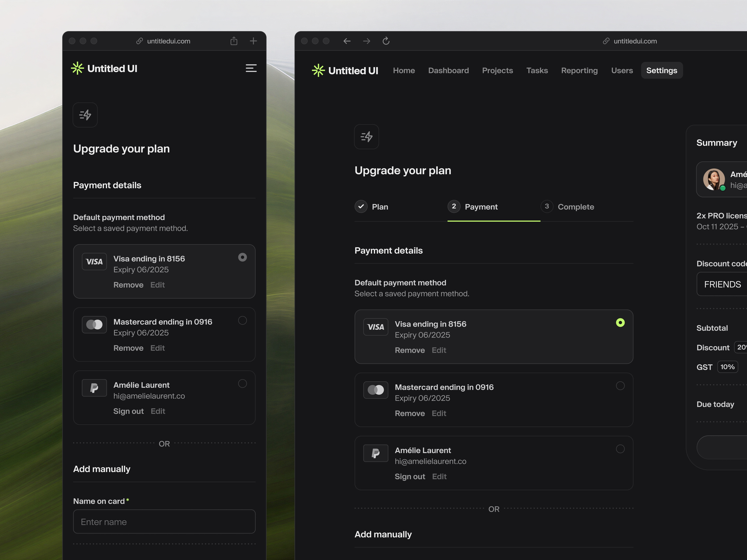The image size is (747, 560).
Task: Reload the page using the refresh icon
Action: [386, 41]
